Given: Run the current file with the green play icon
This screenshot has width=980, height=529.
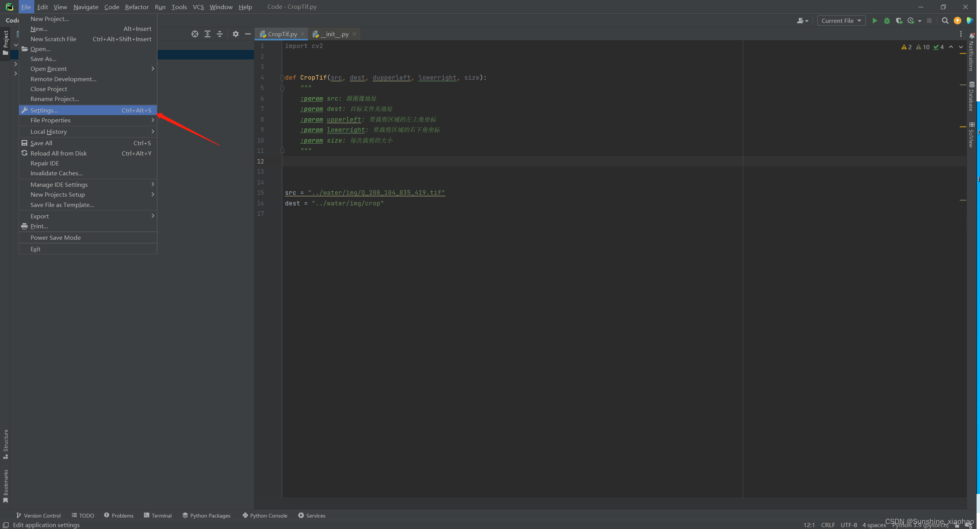Looking at the screenshot, I should click(x=875, y=21).
